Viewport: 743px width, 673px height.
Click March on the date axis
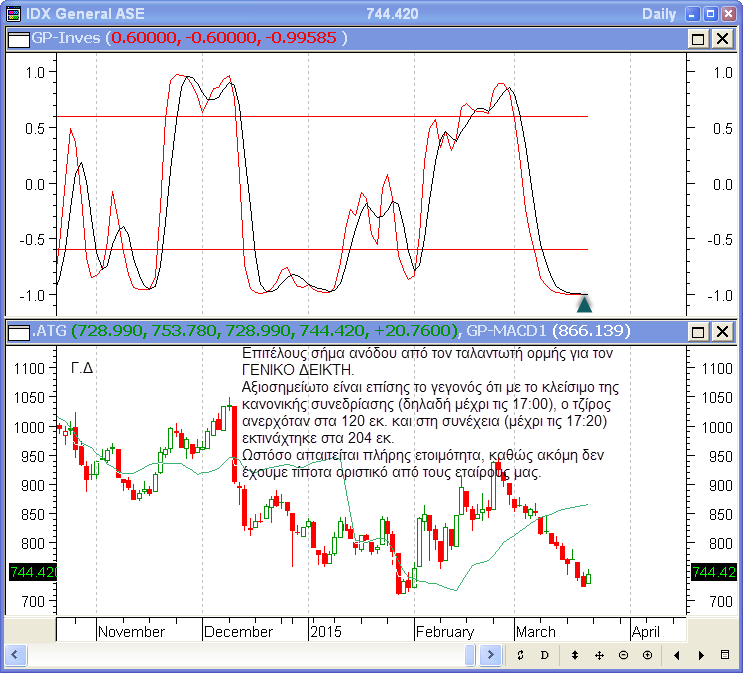pyautogui.click(x=535, y=632)
